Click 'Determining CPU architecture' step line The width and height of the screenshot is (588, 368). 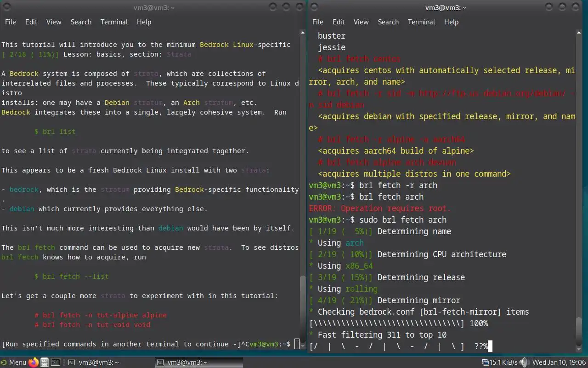coord(442,254)
